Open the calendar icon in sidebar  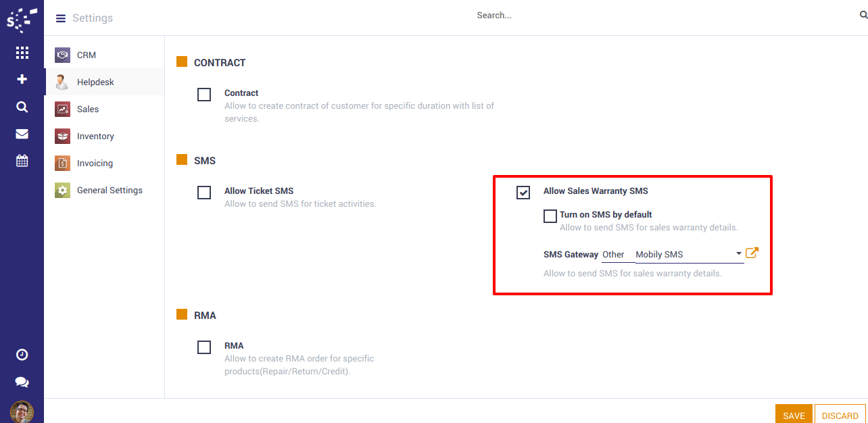click(x=22, y=161)
